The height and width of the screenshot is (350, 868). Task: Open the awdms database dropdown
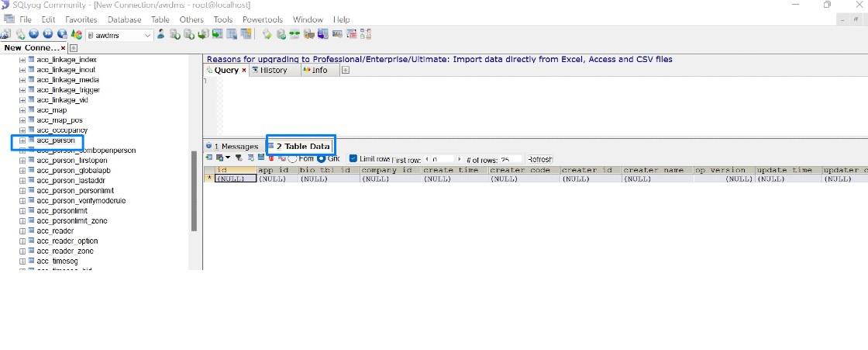pyautogui.click(x=147, y=35)
